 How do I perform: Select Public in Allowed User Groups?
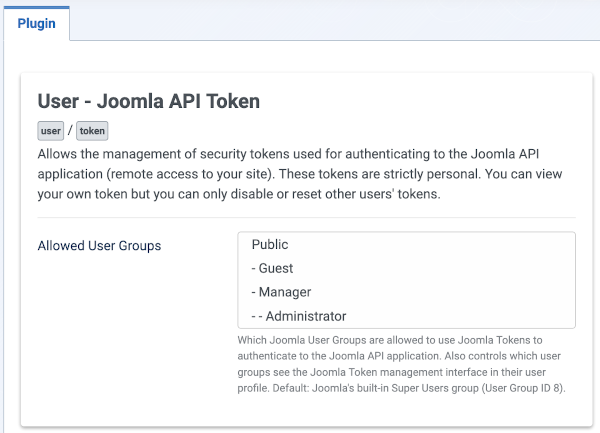point(406,244)
